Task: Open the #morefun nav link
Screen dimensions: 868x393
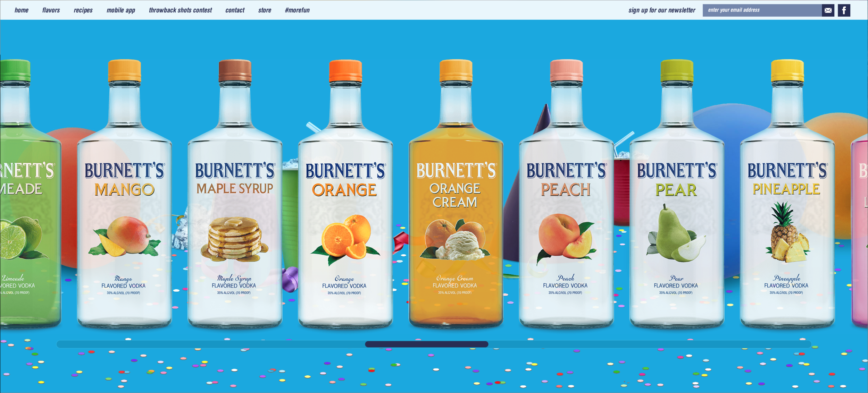Action: (297, 10)
